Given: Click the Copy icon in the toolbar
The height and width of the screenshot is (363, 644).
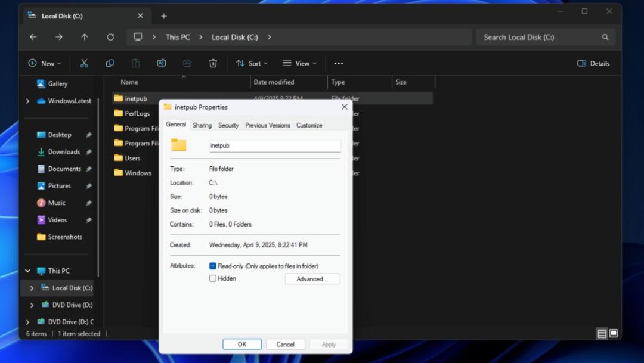Looking at the screenshot, I should coord(110,63).
